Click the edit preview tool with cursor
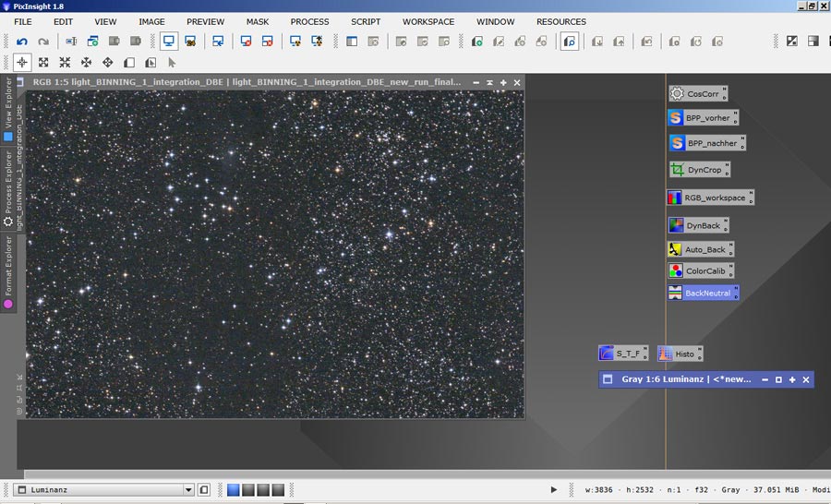Image resolution: width=831 pixels, height=504 pixels. (x=151, y=63)
